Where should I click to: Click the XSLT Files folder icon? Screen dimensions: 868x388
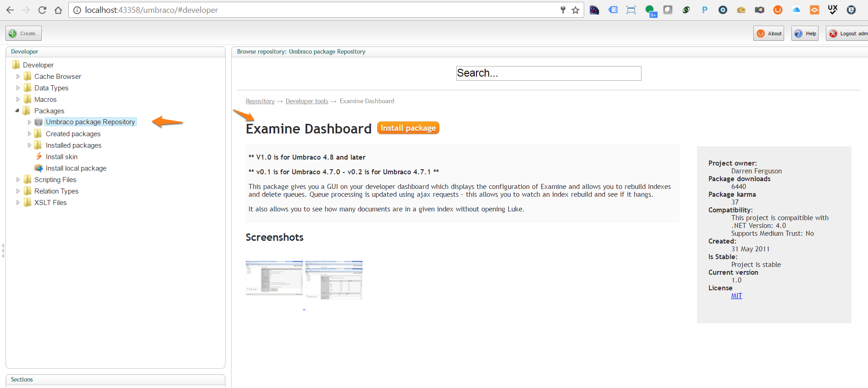point(28,202)
